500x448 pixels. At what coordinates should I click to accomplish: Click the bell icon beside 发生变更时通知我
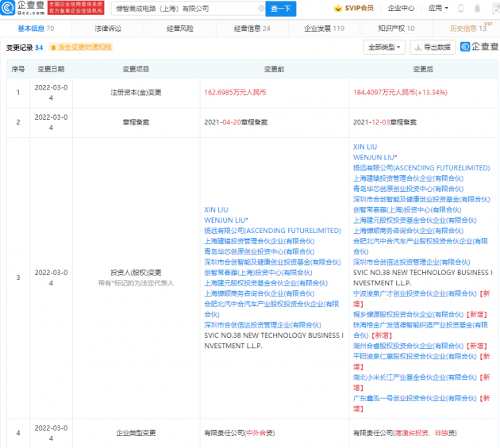(x=53, y=48)
